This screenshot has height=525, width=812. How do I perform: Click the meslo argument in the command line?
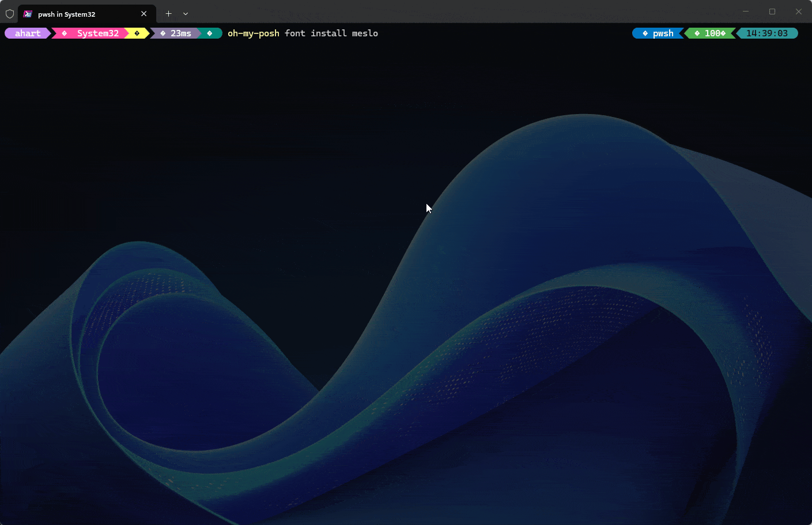tap(365, 33)
